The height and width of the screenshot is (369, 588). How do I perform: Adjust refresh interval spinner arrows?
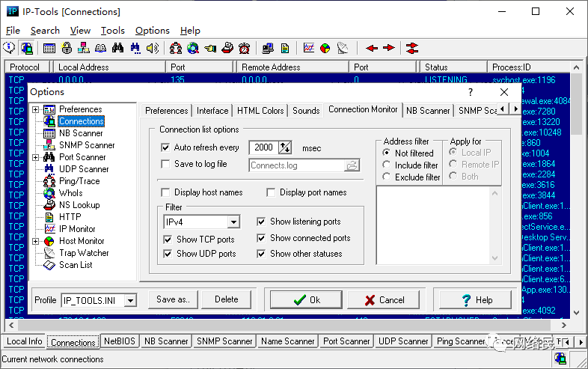[285, 147]
